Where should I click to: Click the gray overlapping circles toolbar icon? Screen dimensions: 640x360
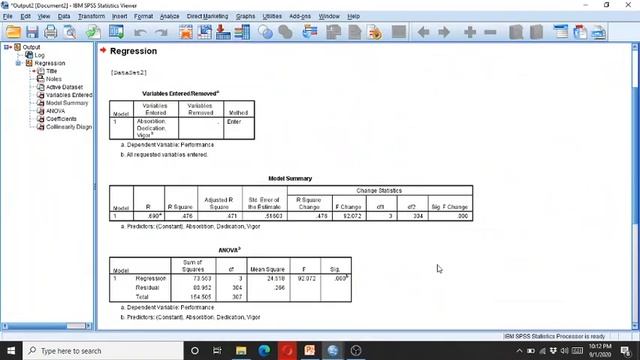[x=285, y=32]
